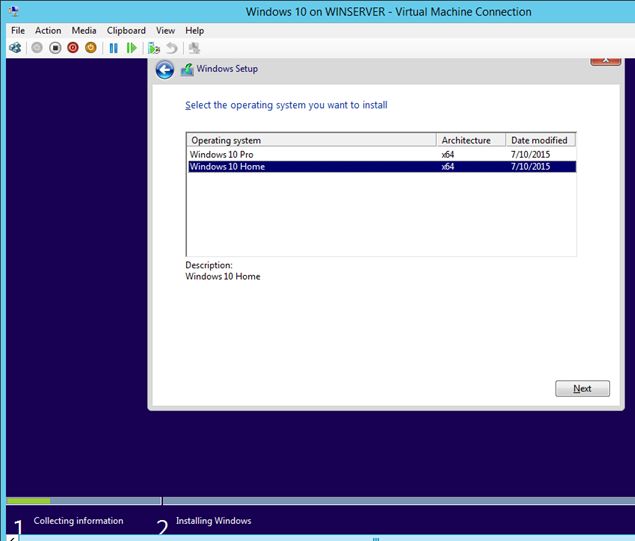
Task: Click the Next button
Action: click(x=582, y=388)
